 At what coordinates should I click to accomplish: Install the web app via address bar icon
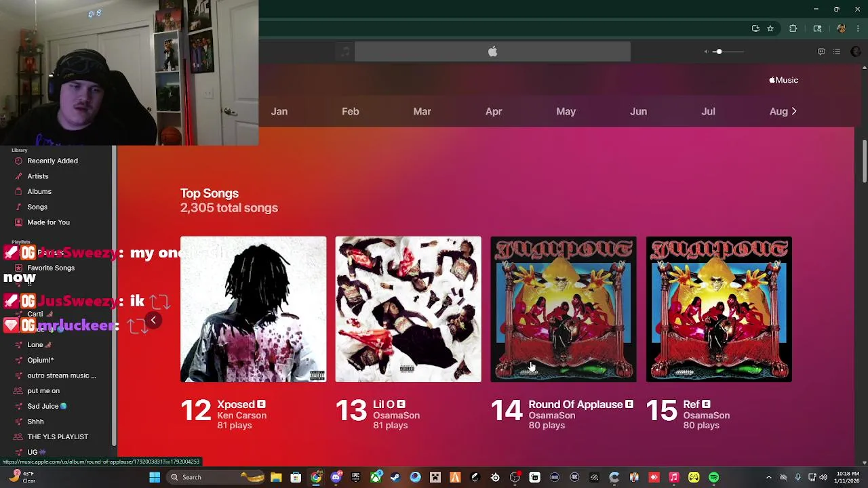pos(755,28)
